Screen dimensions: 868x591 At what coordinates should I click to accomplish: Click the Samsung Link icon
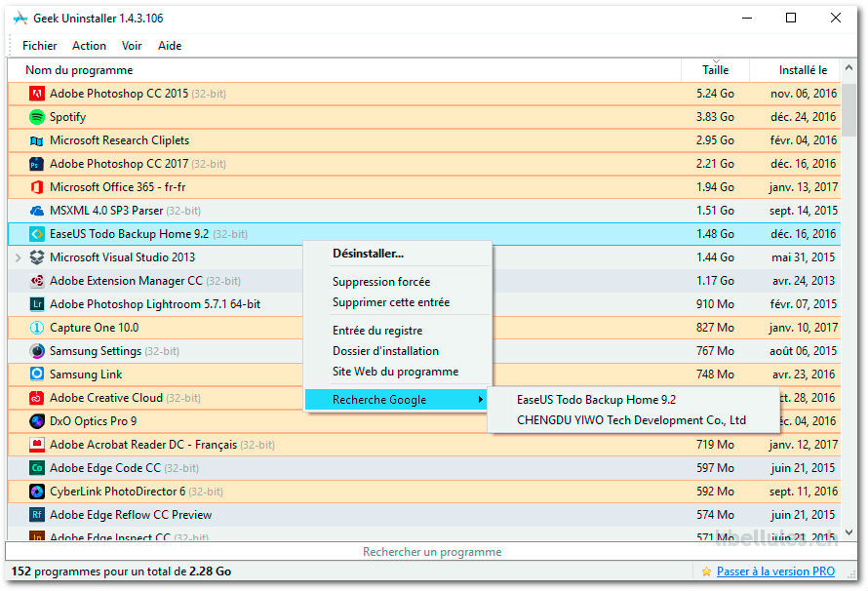click(x=36, y=374)
